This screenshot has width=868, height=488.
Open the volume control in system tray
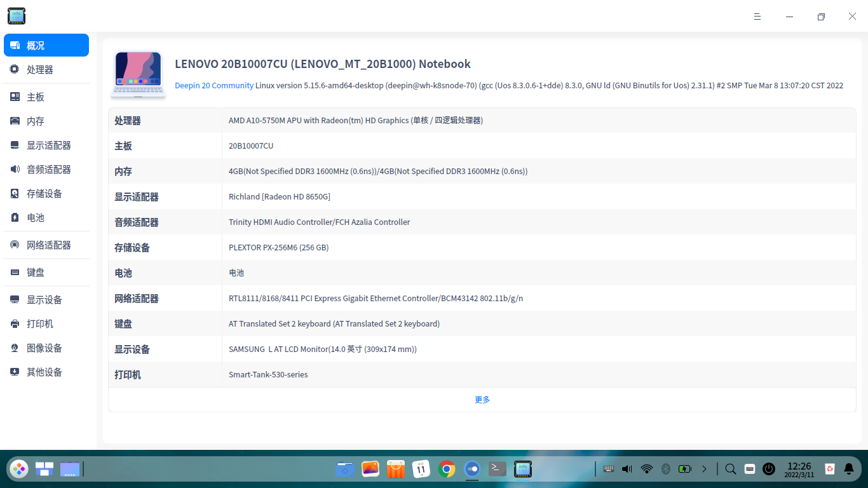click(627, 469)
